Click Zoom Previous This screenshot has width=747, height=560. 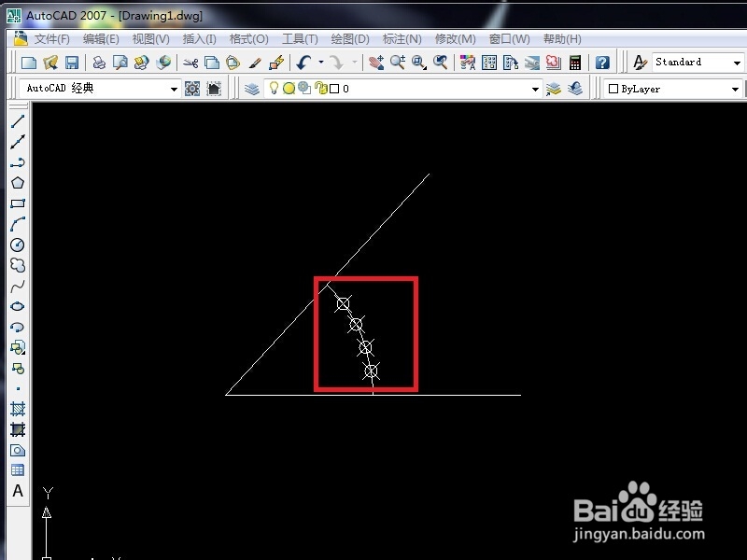(440, 63)
